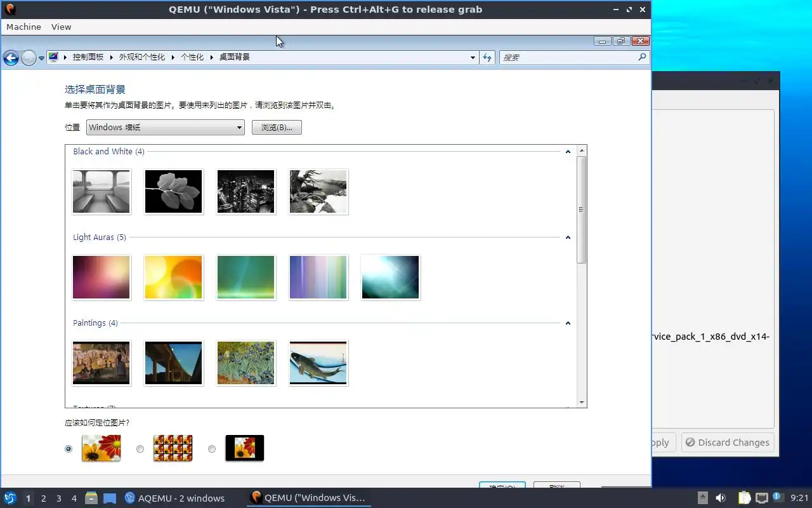Go back with the blue back arrow
Screen dimensions: 812x508
coord(11,58)
